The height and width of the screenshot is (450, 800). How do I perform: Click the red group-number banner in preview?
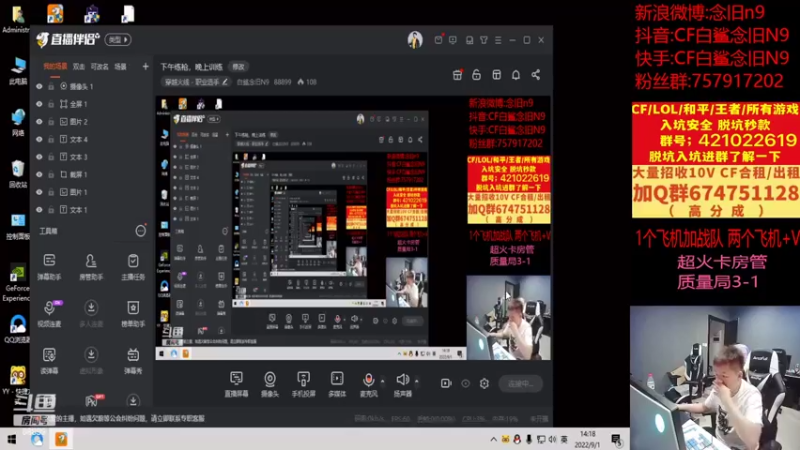tap(509, 173)
